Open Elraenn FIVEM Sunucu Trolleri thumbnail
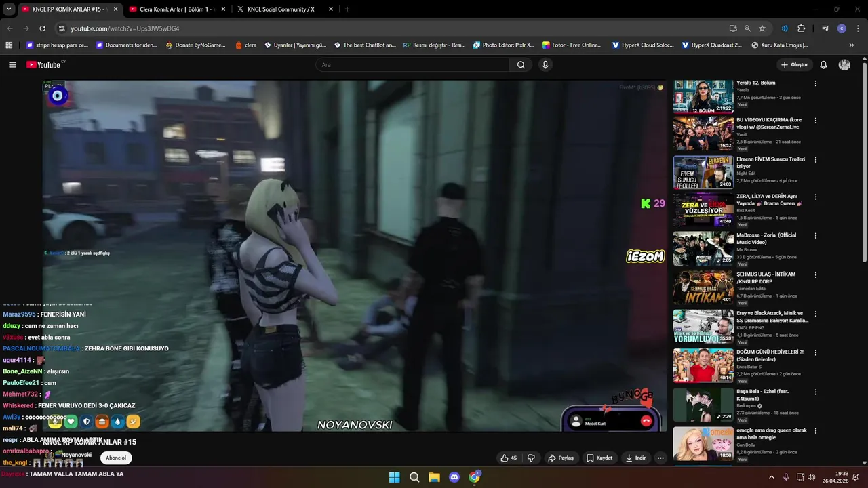The height and width of the screenshot is (488, 868). point(703,172)
